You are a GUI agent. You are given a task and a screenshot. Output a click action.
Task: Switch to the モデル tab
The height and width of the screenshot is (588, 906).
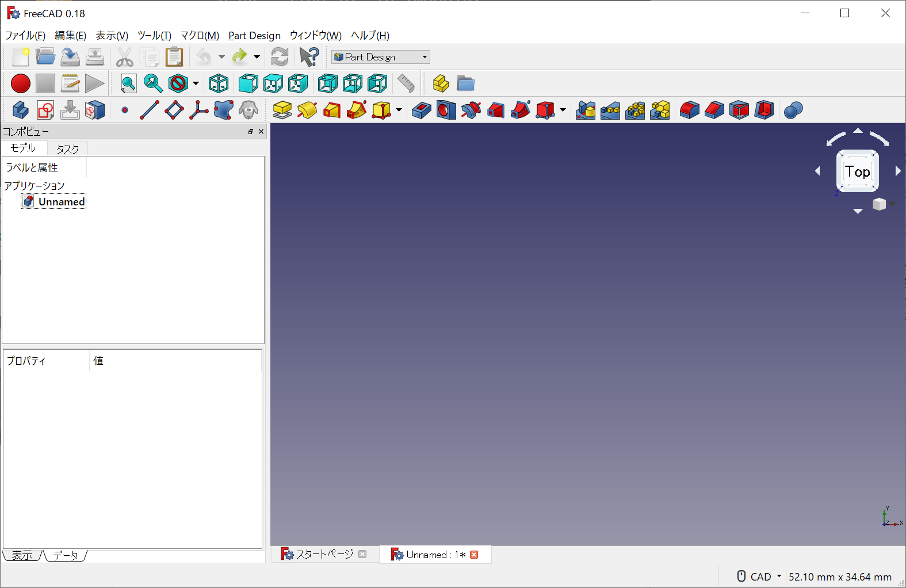click(23, 148)
